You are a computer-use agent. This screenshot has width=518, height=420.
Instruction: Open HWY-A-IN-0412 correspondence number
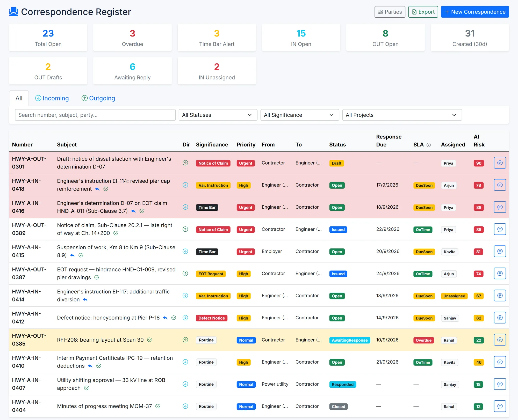(26, 318)
